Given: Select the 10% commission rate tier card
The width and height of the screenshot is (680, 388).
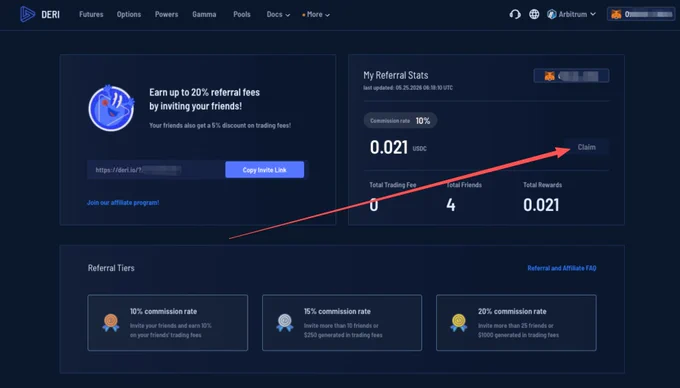Looking at the screenshot, I should 167,323.
